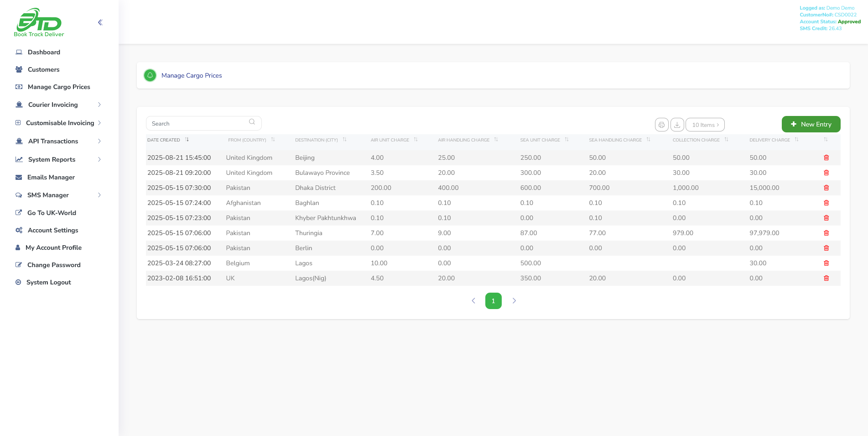Toggle sorting on the Destination (City) column
This screenshot has width=868, height=436.
pos(345,140)
